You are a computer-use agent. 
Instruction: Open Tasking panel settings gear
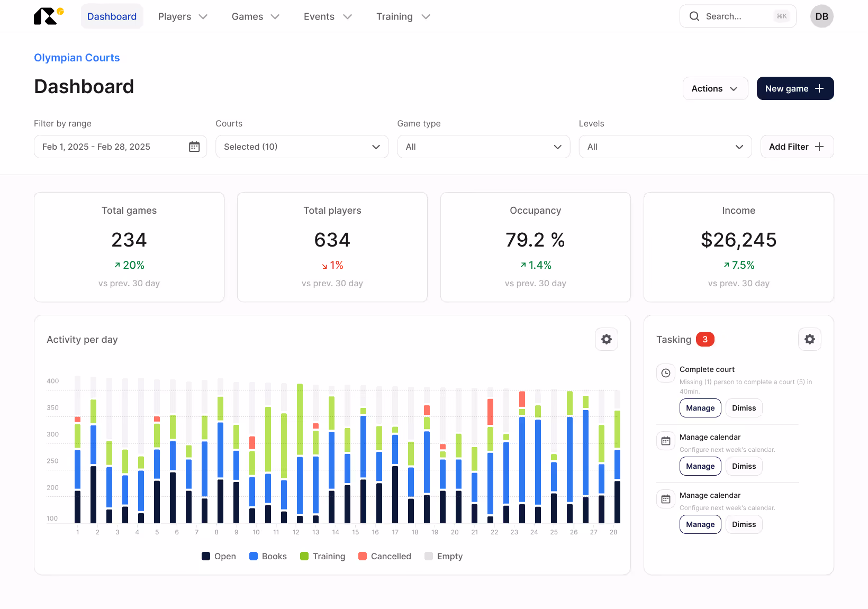(x=809, y=339)
